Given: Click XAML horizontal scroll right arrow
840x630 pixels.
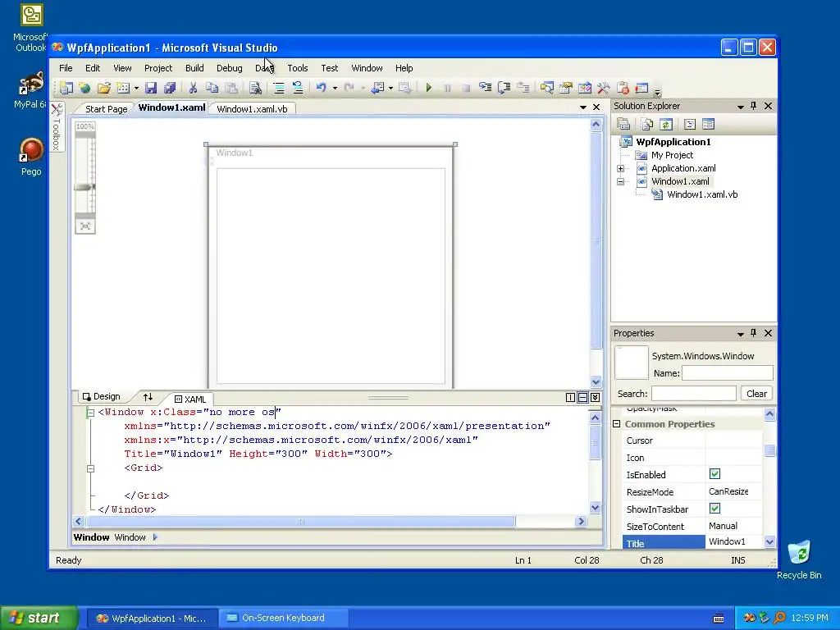Looking at the screenshot, I should [581, 521].
